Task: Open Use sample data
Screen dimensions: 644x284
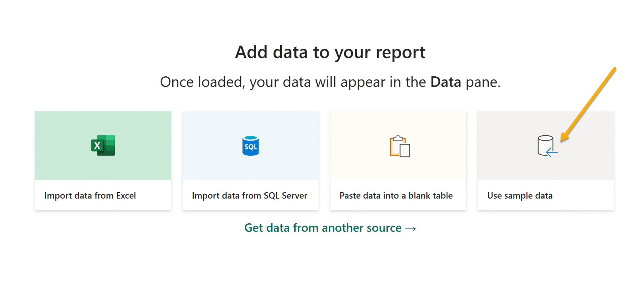Action: coord(546,160)
